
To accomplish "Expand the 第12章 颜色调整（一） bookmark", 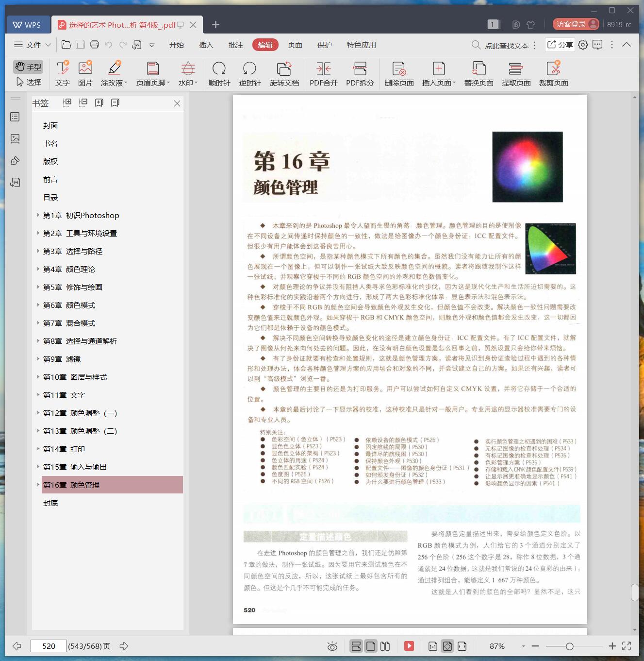I will point(38,413).
